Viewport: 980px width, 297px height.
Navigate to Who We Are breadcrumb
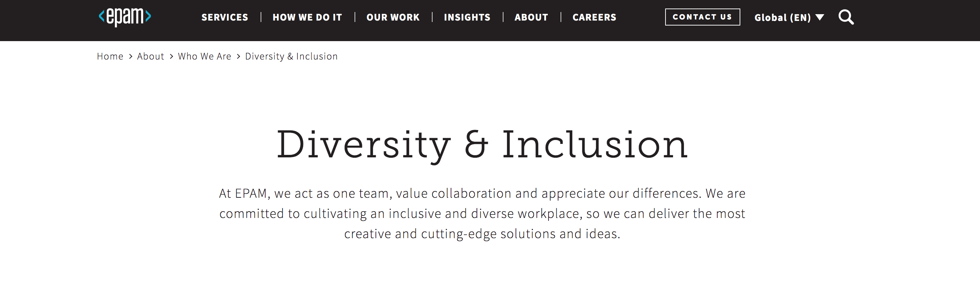click(205, 56)
